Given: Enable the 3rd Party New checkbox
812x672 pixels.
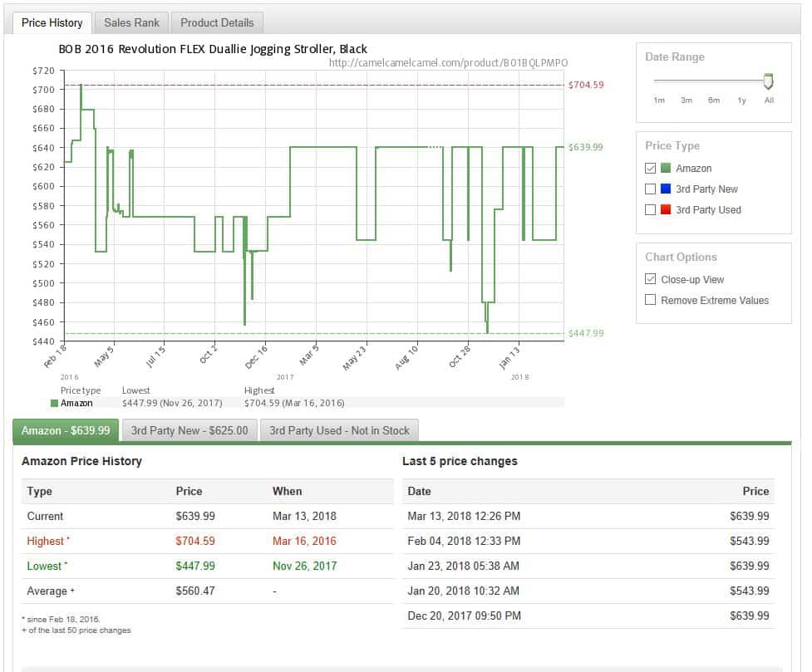Looking at the screenshot, I should click(651, 189).
